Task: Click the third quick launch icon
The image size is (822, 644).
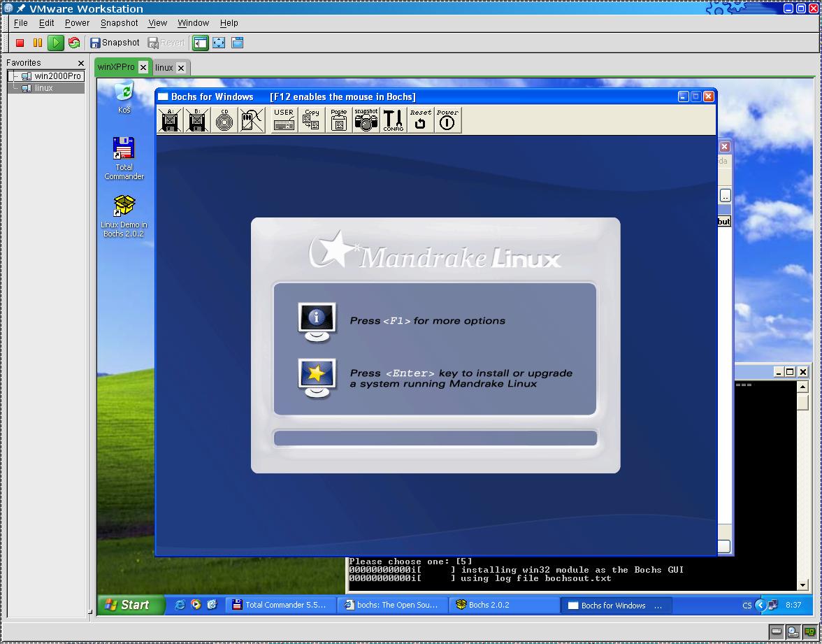Action: (212, 605)
